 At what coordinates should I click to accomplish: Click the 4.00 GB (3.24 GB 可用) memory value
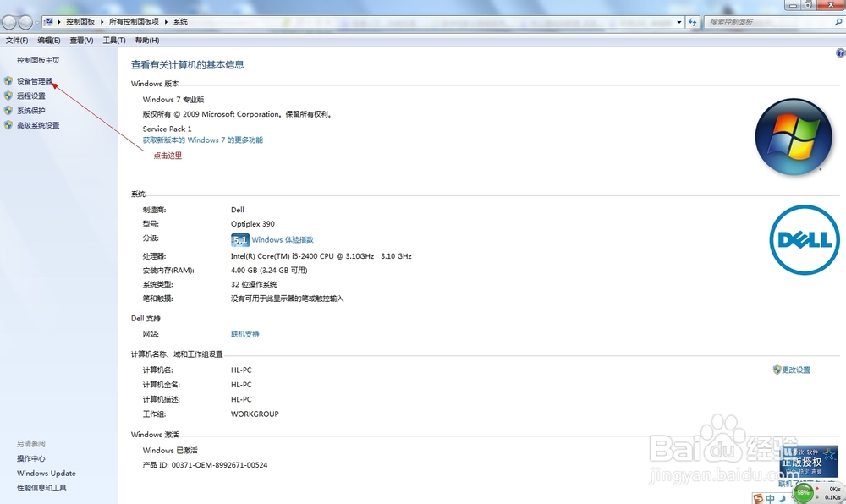(x=269, y=271)
